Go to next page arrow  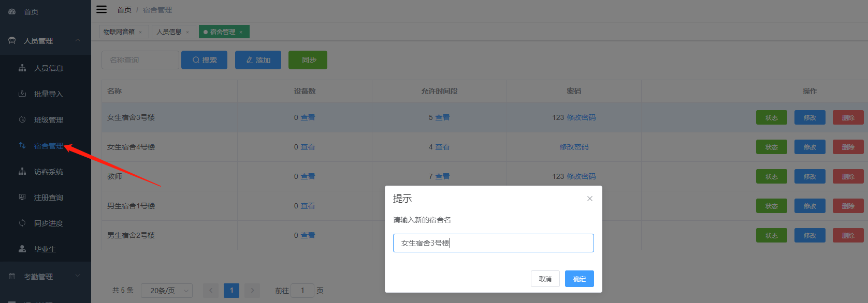point(252,290)
